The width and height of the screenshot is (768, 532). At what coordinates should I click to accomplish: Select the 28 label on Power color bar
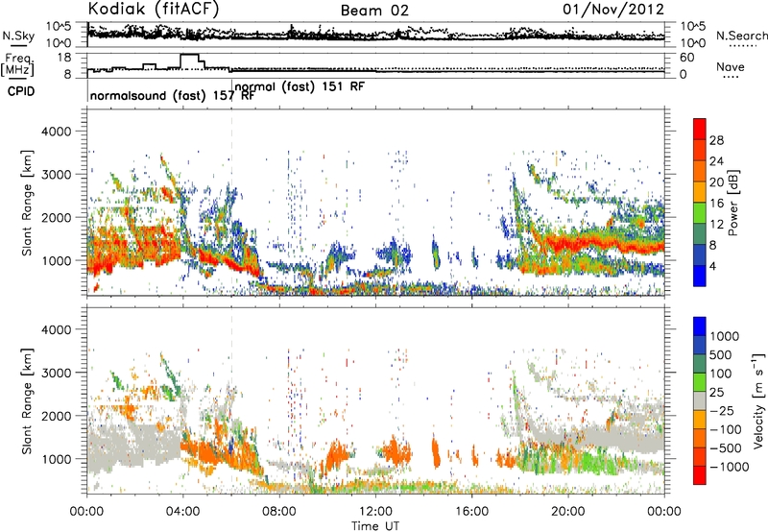[716, 140]
